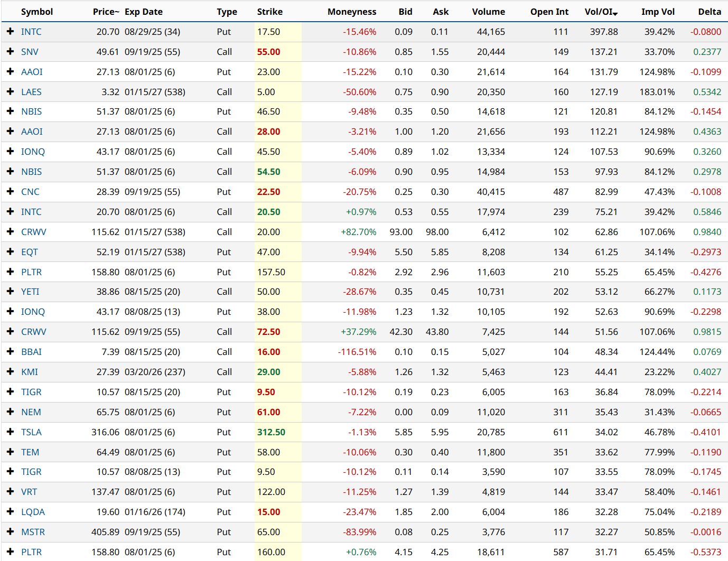
Task: Click plus icon for TIGR 08/08/25 Put
Action: 10,472
